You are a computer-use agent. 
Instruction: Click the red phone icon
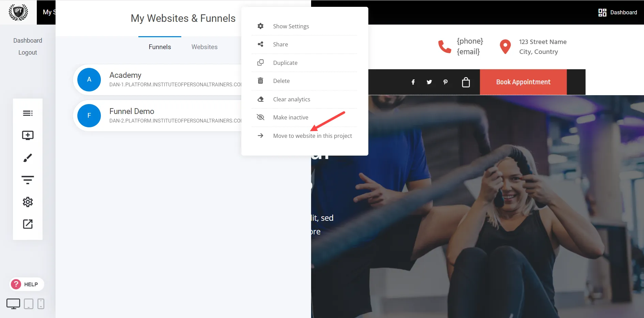coord(444,47)
